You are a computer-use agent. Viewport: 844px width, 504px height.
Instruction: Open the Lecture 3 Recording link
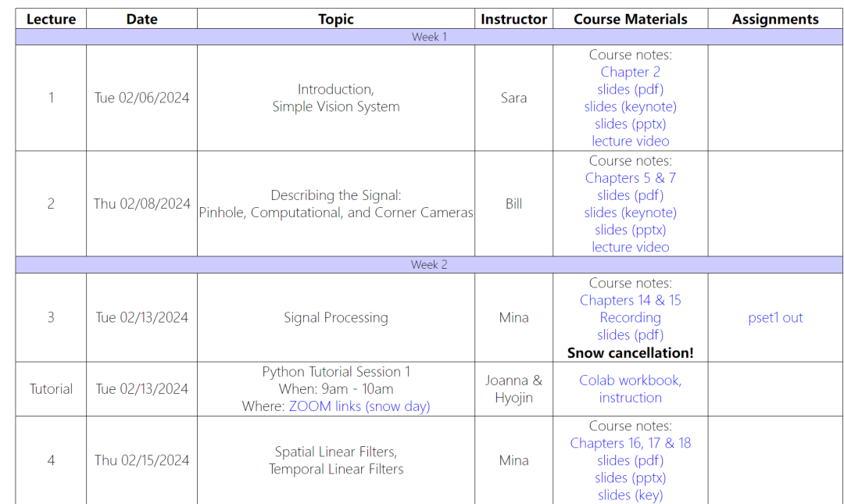(630, 317)
